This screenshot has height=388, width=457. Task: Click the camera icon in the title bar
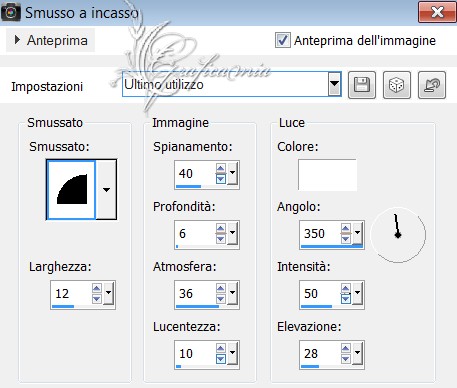pos(11,13)
